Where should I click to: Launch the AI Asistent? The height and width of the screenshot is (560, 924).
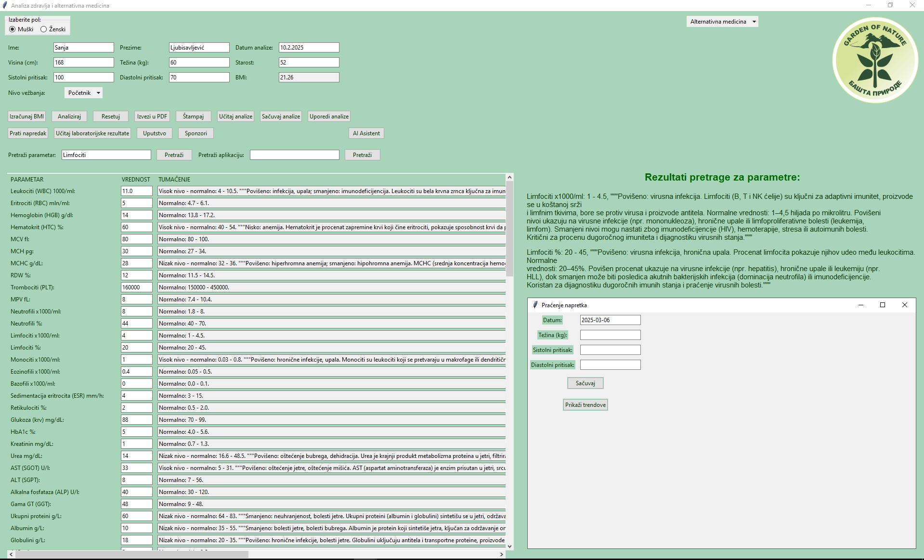coord(366,133)
